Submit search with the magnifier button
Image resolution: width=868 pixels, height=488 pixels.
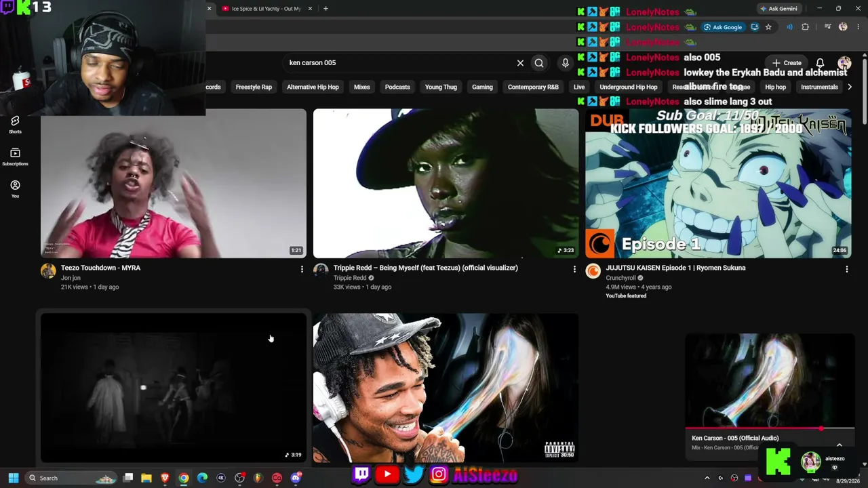click(539, 63)
